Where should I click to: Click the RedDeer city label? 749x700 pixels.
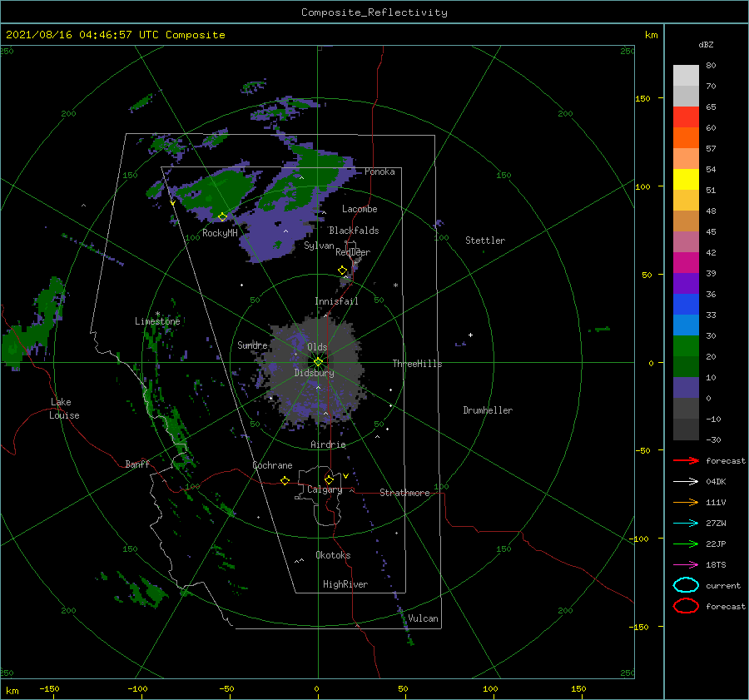(353, 252)
